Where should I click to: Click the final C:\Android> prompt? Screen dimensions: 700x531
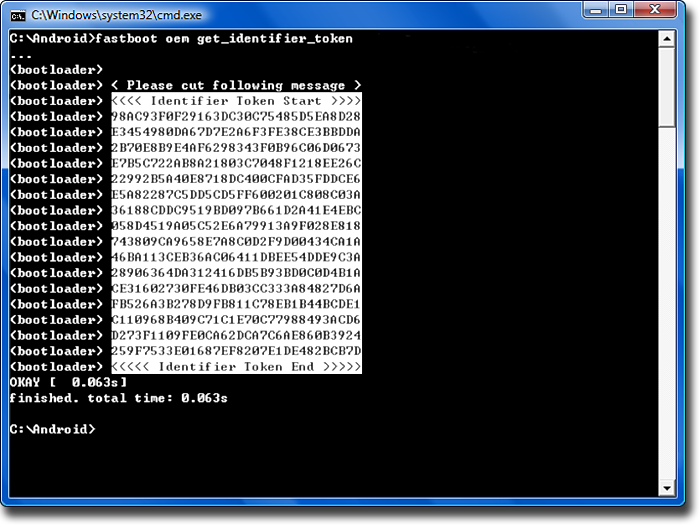pos(52,429)
